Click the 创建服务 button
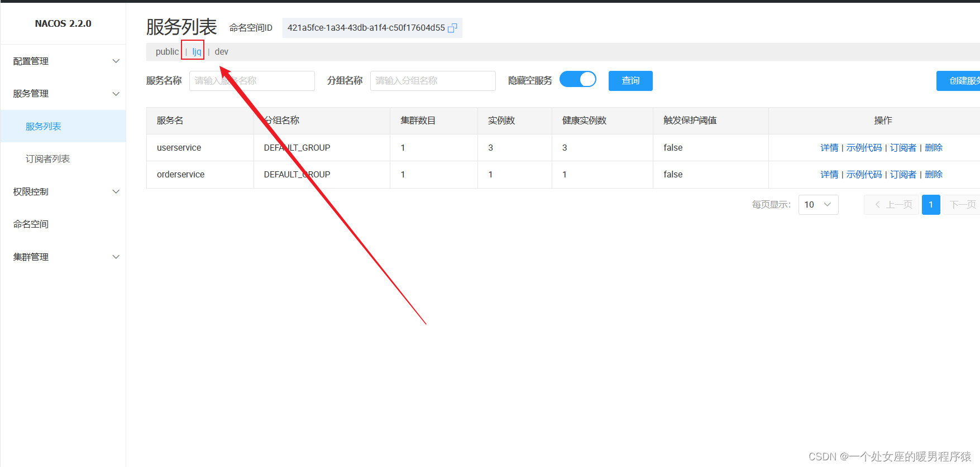Image resolution: width=980 pixels, height=467 pixels. [x=958, y=81]
